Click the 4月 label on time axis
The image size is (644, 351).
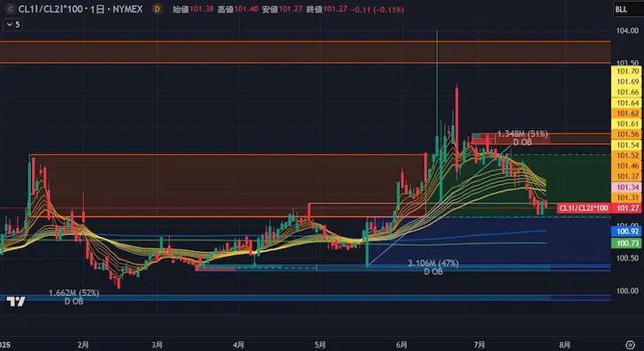[239, 345]
